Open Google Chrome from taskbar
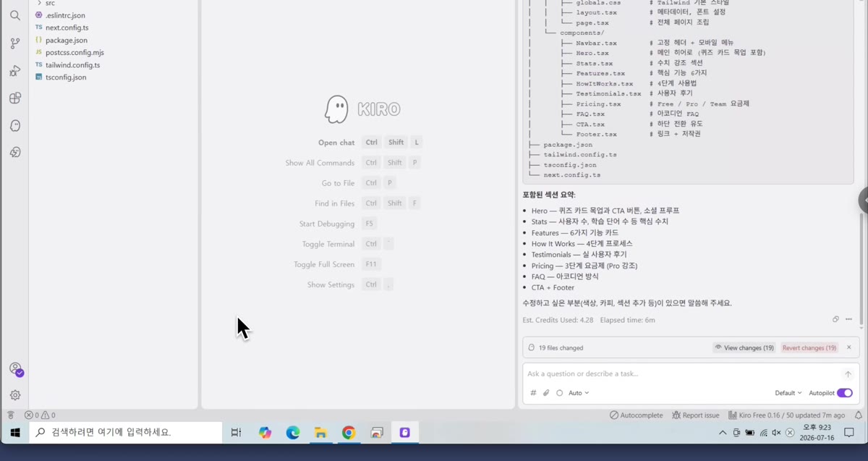The width and height of the screenshot is (868, 461). (x=349, y=433)
